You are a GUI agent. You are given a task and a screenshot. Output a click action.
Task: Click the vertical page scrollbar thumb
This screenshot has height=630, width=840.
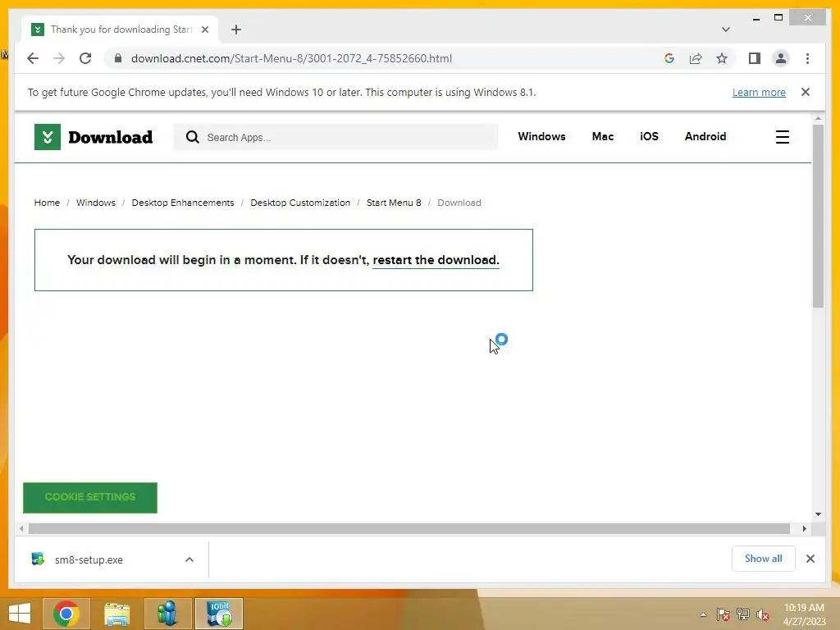(818, 216)
